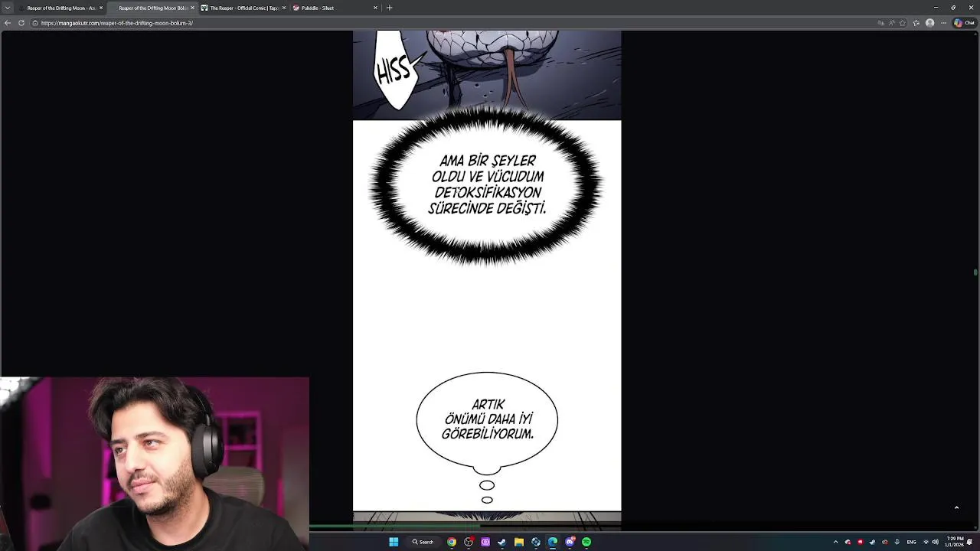Open Copilot Chat button

[x=964, y=23]
